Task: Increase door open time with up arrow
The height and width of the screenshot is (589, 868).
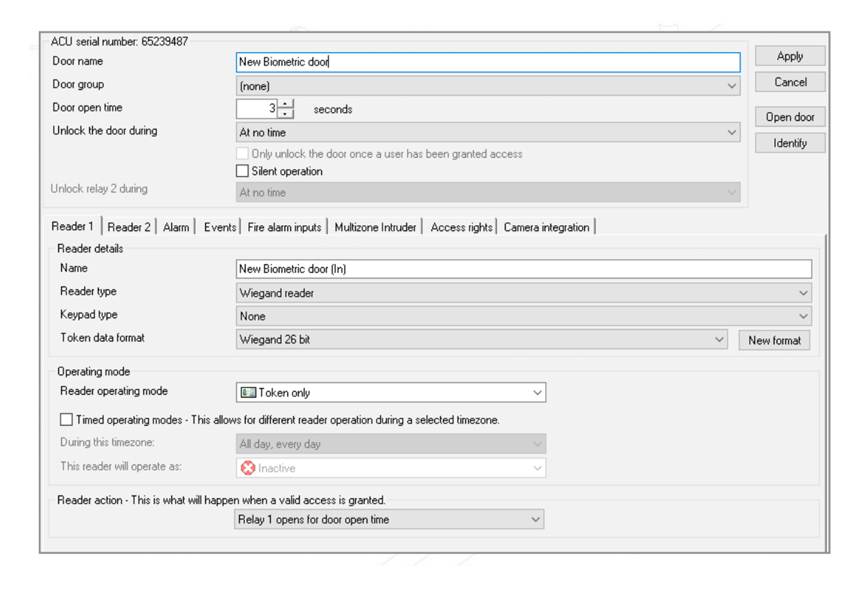Action: click(x=285, y=104)
